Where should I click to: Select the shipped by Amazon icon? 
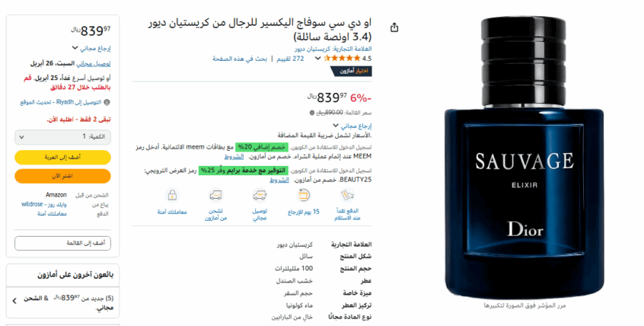[215, 195]
